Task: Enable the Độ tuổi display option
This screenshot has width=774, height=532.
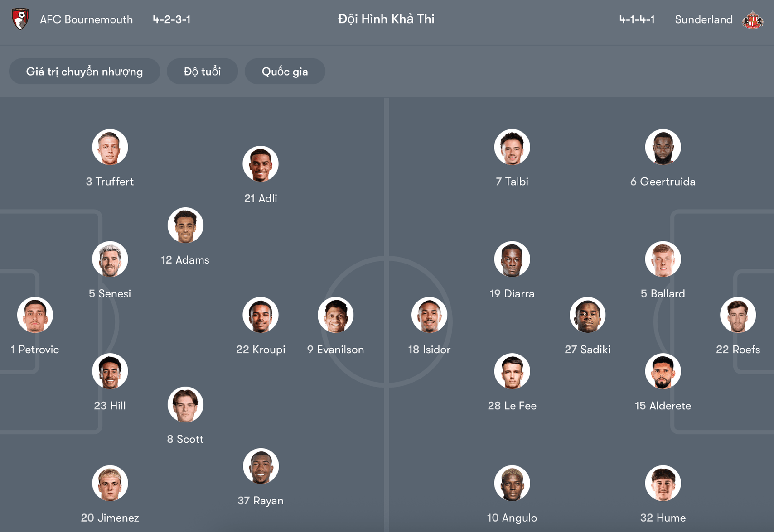Action: [x=202, y=71]
